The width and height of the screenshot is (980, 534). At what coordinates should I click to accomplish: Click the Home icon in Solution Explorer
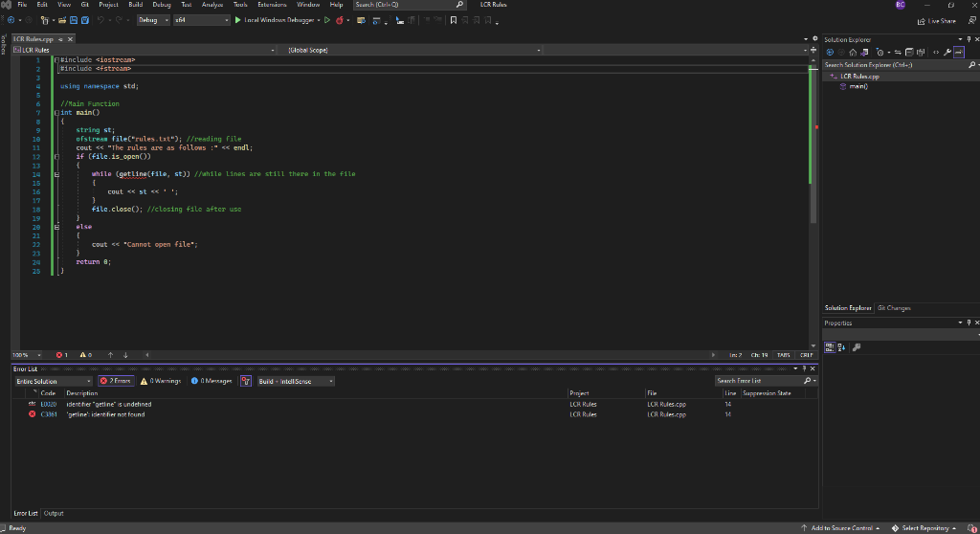pyautogui.click(x=854, y=52)
